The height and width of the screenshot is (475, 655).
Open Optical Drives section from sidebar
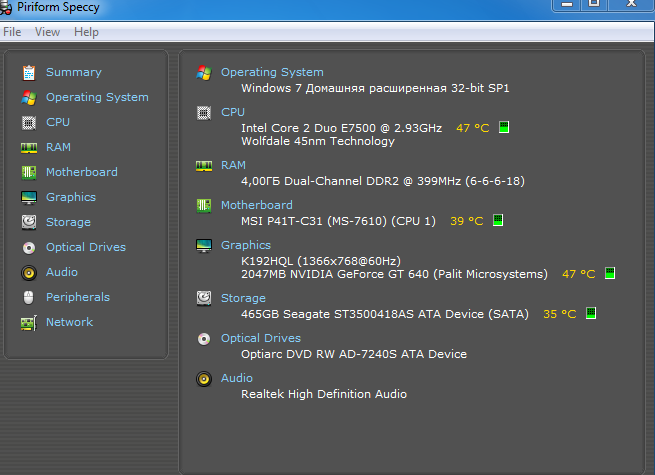pos(86,247)
